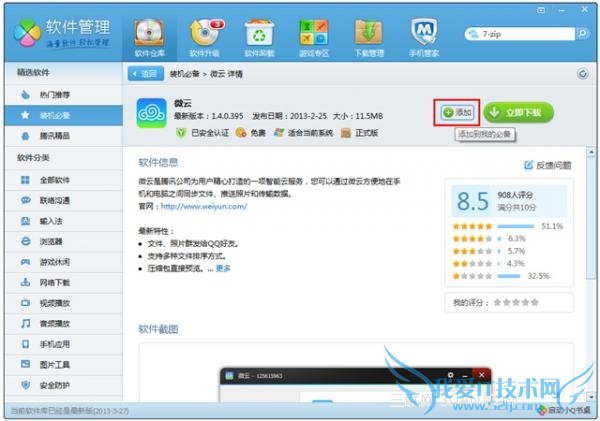The height and width of the screenshot is (421, 600).
Task: Click the 已安全认证 green shield icon
Action: coord(181,133)
